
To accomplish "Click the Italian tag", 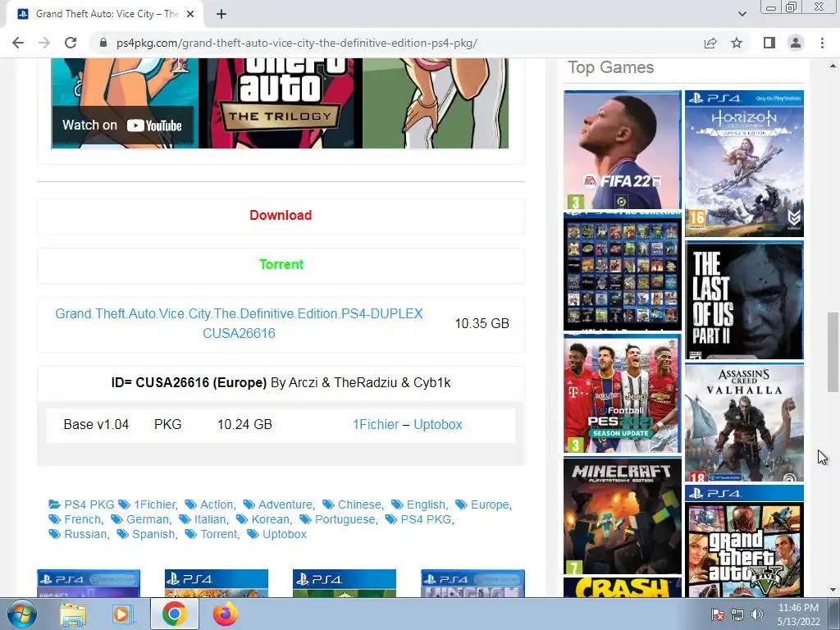I will point(210,519).
